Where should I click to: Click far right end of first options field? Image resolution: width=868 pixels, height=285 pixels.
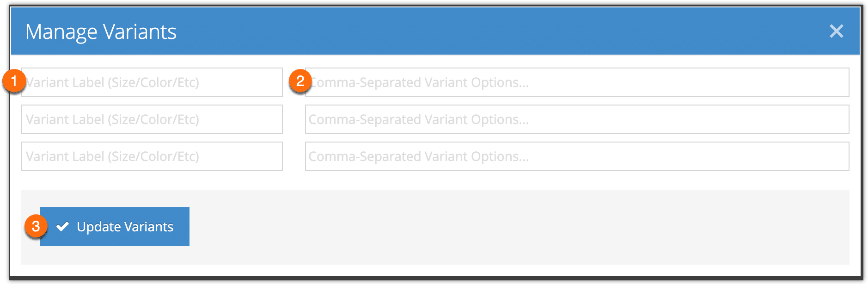pos(832,82)
